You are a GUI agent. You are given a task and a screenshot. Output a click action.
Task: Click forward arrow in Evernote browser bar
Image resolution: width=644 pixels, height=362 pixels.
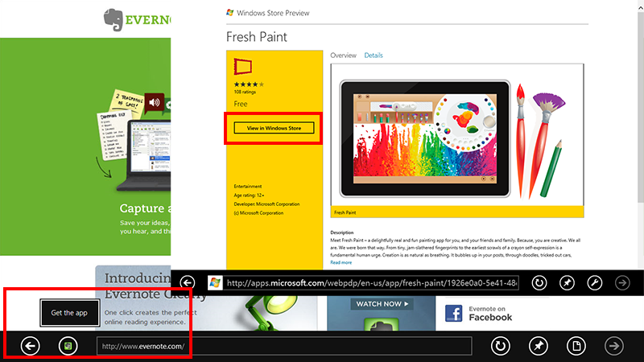tap(614, 346)
